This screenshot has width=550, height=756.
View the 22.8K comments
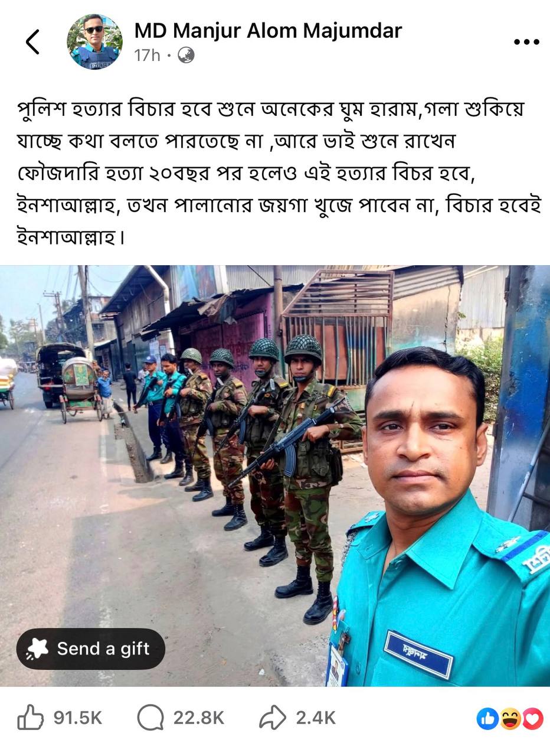(198, 718)
